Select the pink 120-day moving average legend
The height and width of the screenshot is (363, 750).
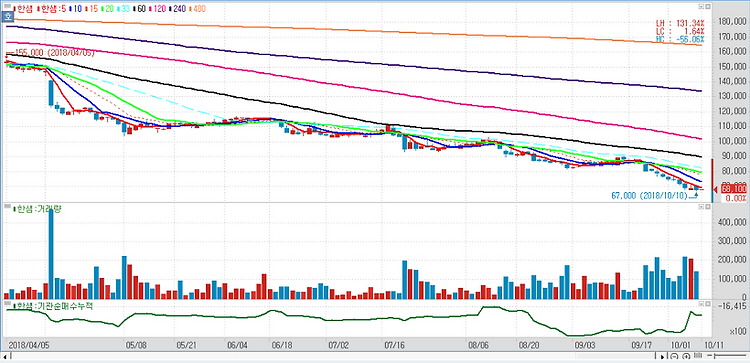pos(157,9)
